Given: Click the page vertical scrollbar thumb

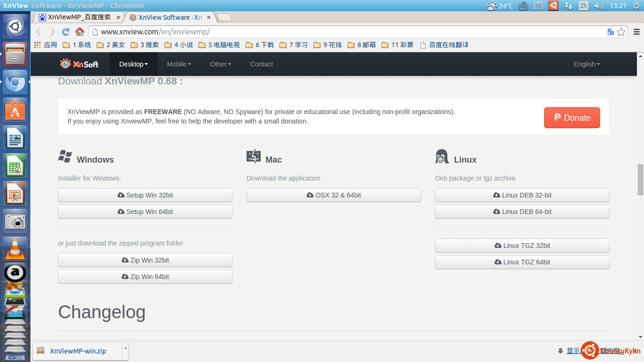Looking at the screenshot, I should pos(640,180).
